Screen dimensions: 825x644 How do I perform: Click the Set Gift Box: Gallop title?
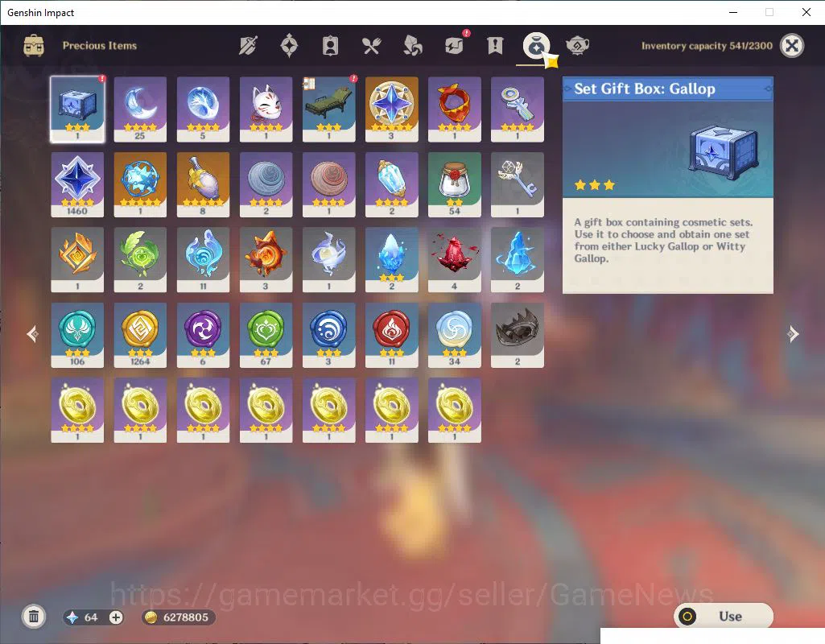(x=645, y=89)
